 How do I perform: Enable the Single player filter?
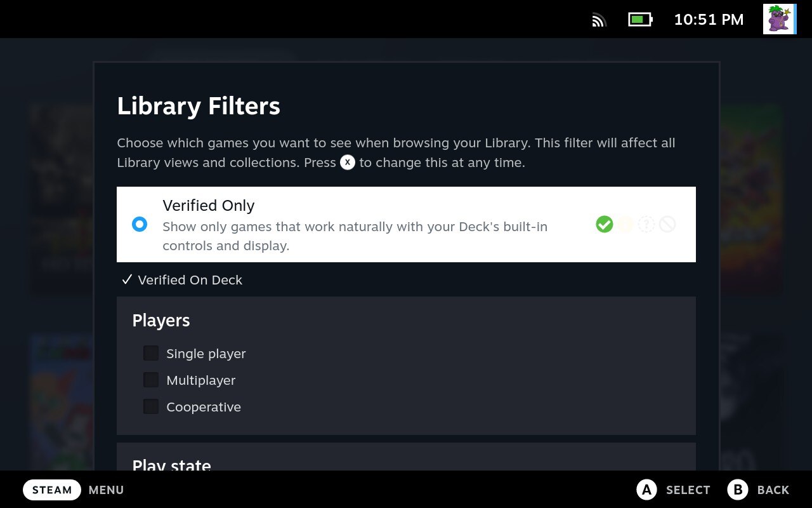tap(150, 352)
